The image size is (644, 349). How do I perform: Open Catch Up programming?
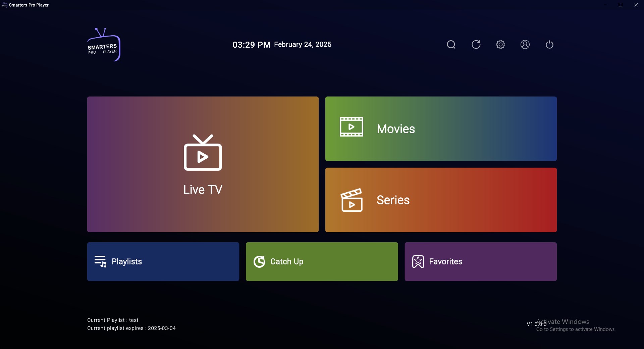(321, 261)
